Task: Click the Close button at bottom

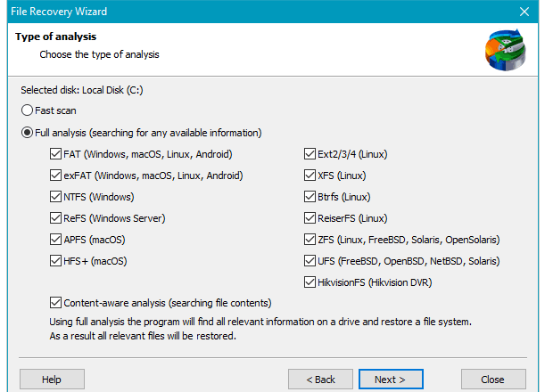Action: tap(493, 380)
